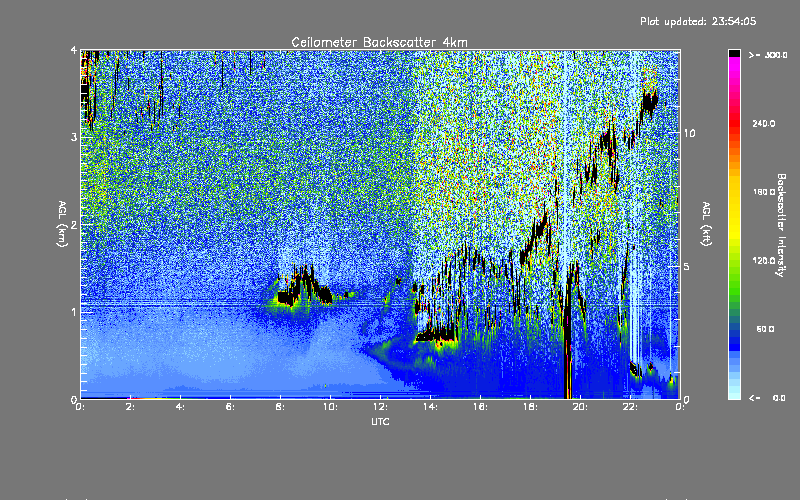Click the '<= 0.0' colorbar minimum label
Viewport: 800px width, 500px height.
click(x=767, y=398)
